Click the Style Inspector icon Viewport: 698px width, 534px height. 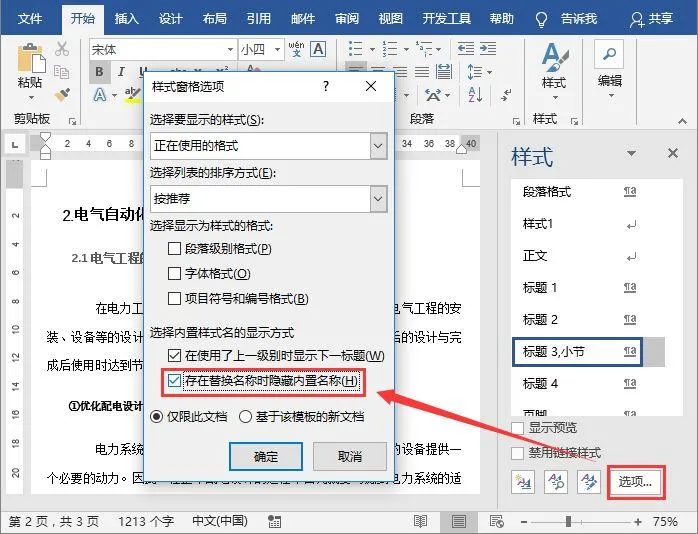[x=556, y=481]
